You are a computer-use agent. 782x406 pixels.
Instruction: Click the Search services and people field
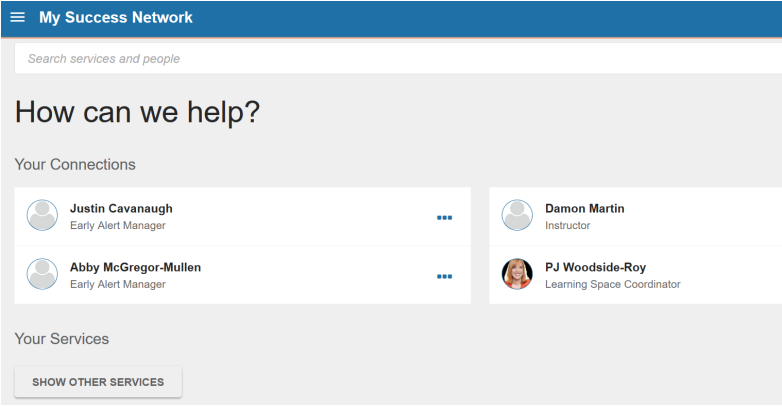coord(398,58)
